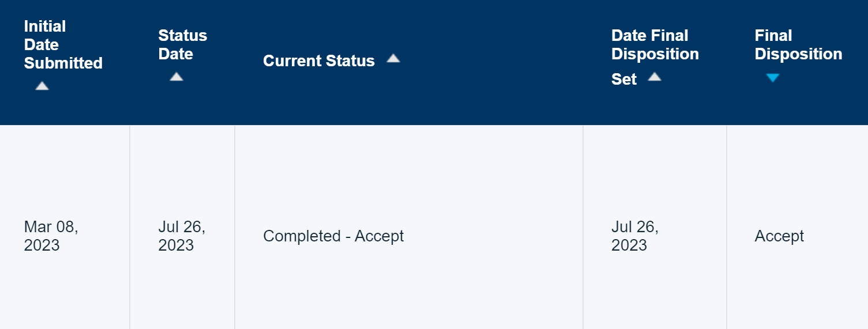Sort by Initial Date Submitted header label
868x329 pixels.
[x=63, y=45]
